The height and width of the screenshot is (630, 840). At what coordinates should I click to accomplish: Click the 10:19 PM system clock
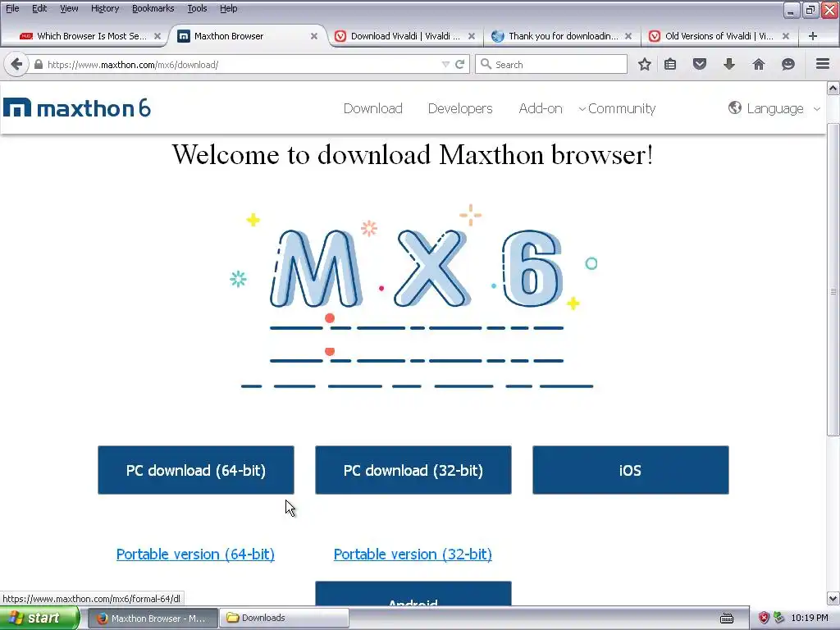coord(810,619)
